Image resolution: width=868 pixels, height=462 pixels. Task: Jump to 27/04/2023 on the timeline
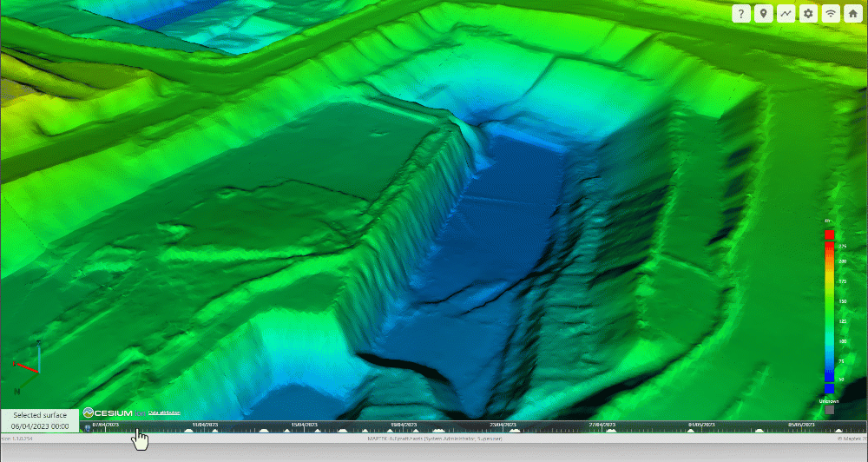tap(602, 425)
